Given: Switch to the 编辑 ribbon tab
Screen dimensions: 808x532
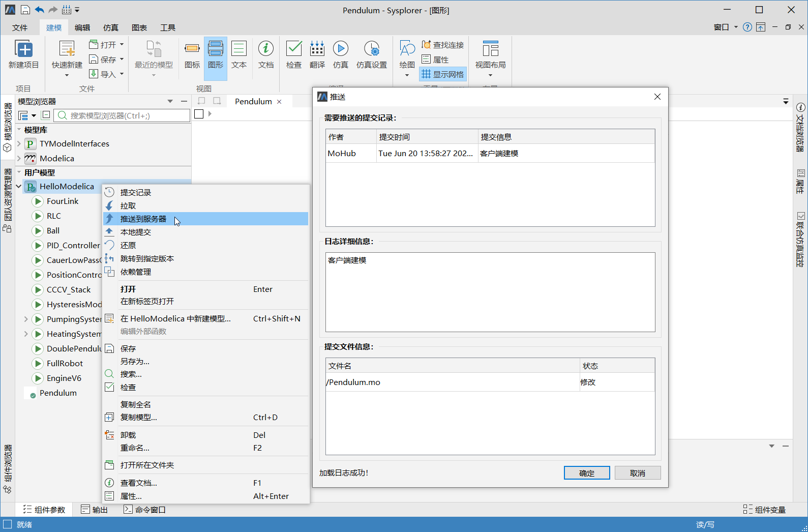Looking at the screenshot, I should coord(82,27).
